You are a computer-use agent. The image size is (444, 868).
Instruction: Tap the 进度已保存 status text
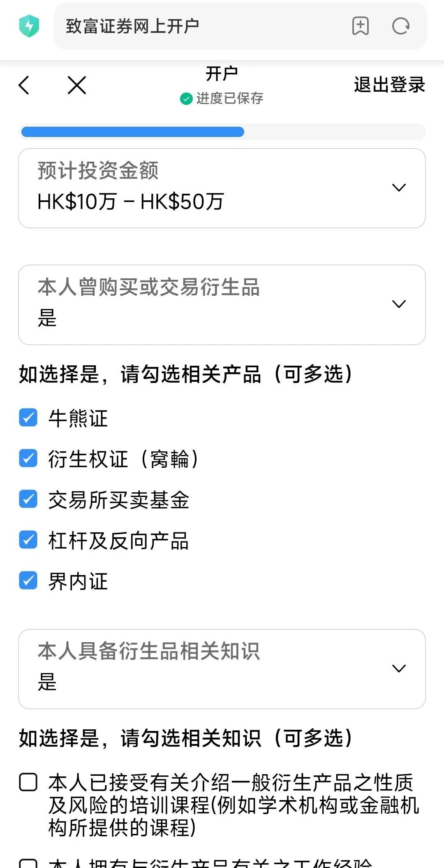coord(230,99)
